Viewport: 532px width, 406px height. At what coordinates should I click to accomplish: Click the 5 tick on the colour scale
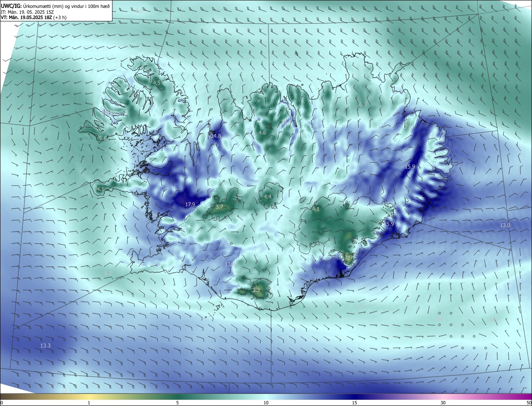coord(177,403)
